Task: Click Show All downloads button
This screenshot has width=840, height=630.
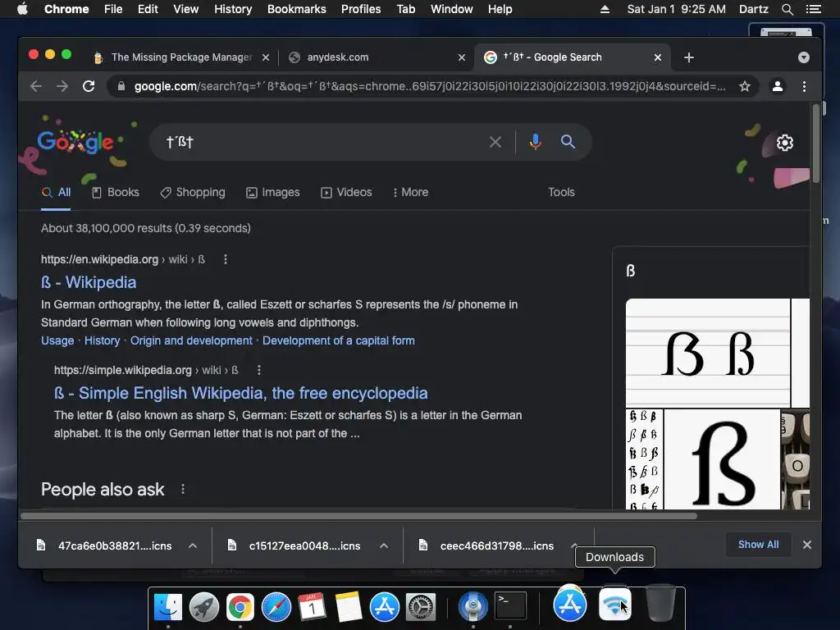Action: [758, 545]
